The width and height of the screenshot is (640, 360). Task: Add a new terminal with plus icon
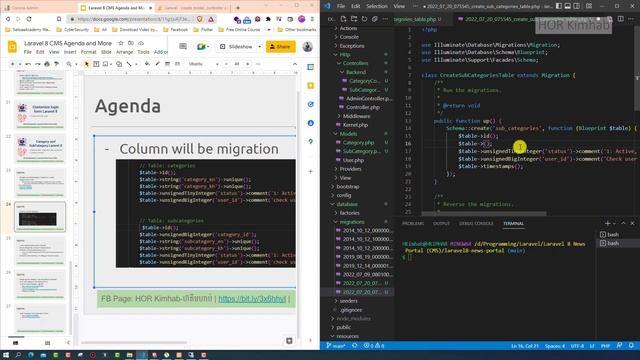[607, 223]
